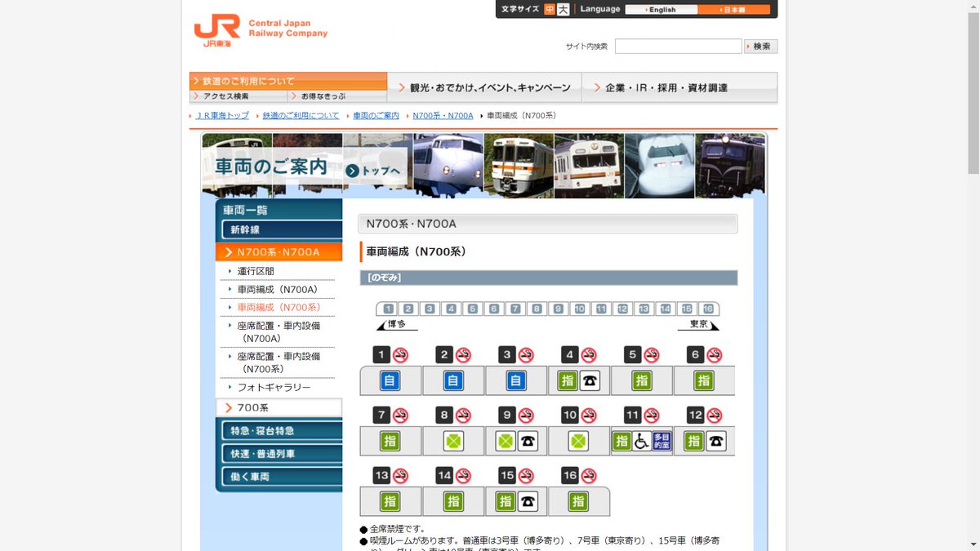
Task: Click car 6 reserved (指) seat icon
Action: tap(703, 380)
